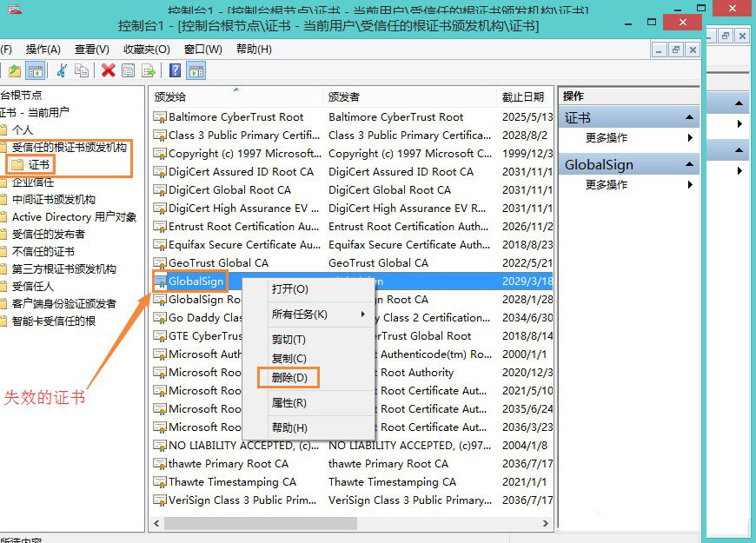Click the Export List toolbar icon
Image resolution: width=756 pixels, height=543 pixels.
point(148,71)
